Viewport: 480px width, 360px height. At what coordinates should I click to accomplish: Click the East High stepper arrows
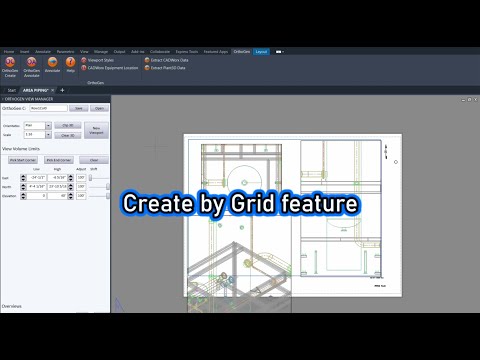[x=70, y=178]
